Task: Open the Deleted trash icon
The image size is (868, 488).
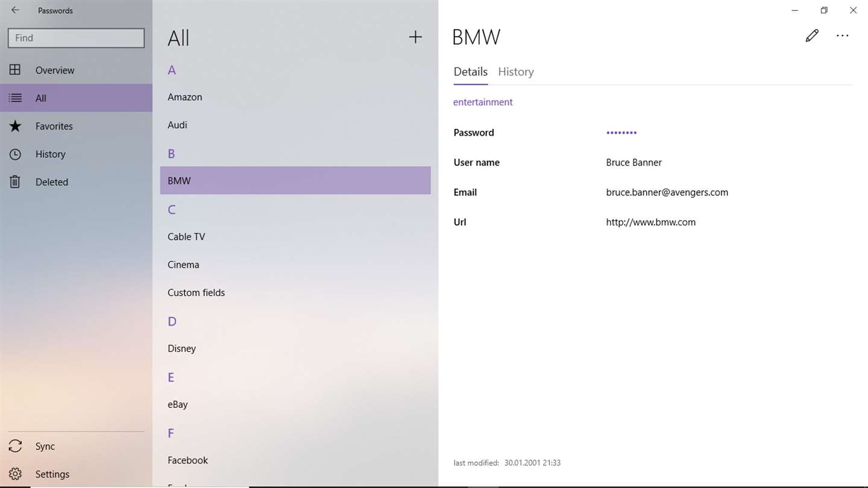Action: point(15,182)
